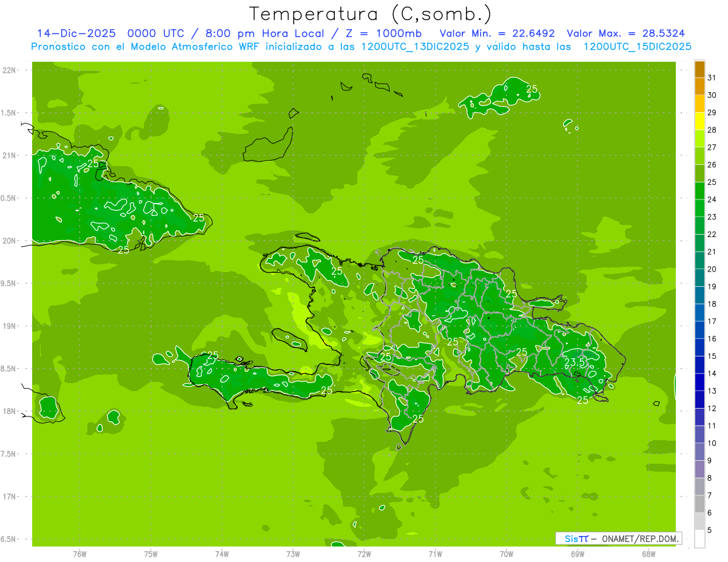728x562 pixels.
Task: Click the "68W" longitude label
Action: [x=649, y=554]
